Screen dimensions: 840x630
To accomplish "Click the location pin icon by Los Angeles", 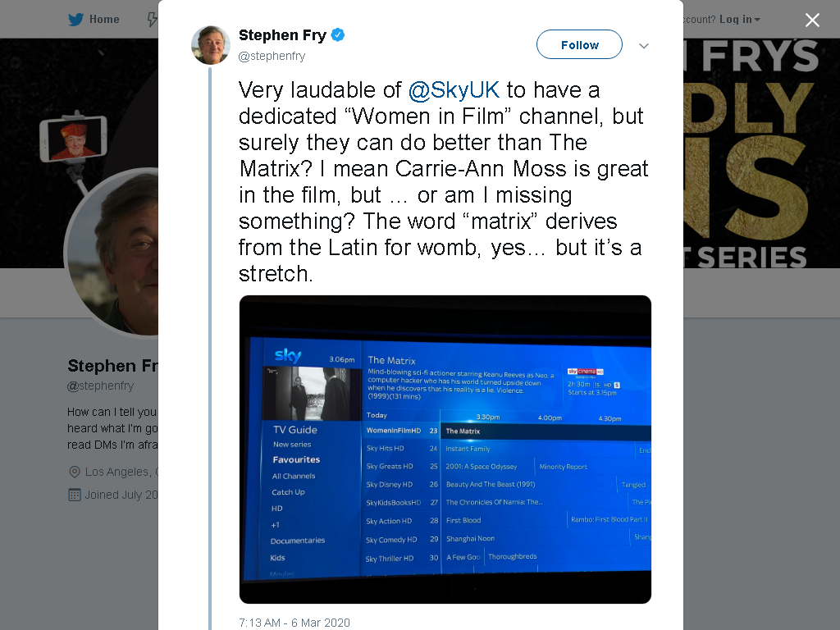I will tap(75, 472).
